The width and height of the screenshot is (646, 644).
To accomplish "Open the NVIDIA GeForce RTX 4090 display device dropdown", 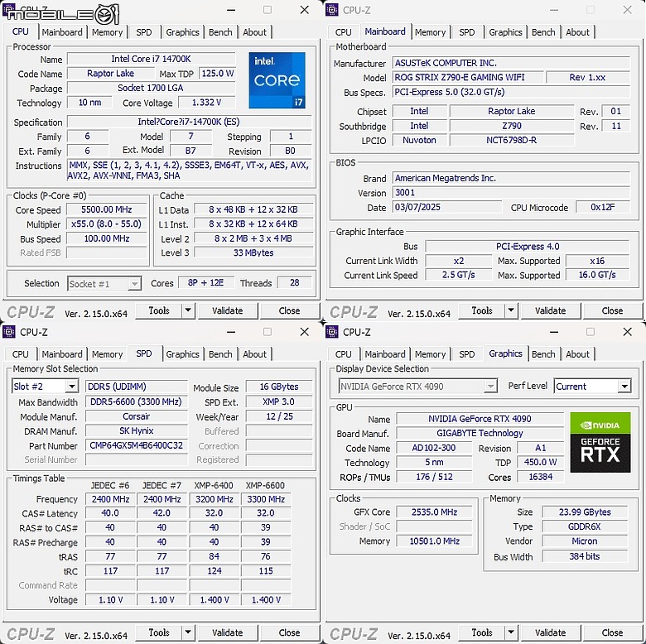I will pyautogui.click(x=490, y=387).
